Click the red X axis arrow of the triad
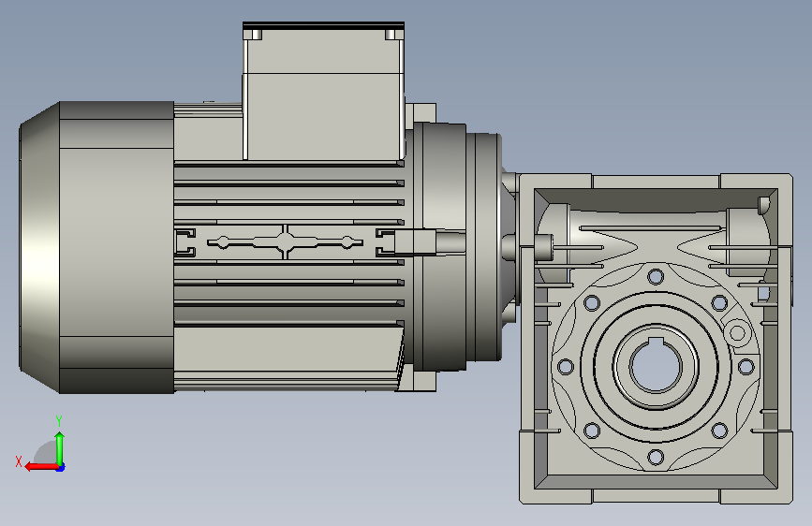 coord(41,466)
